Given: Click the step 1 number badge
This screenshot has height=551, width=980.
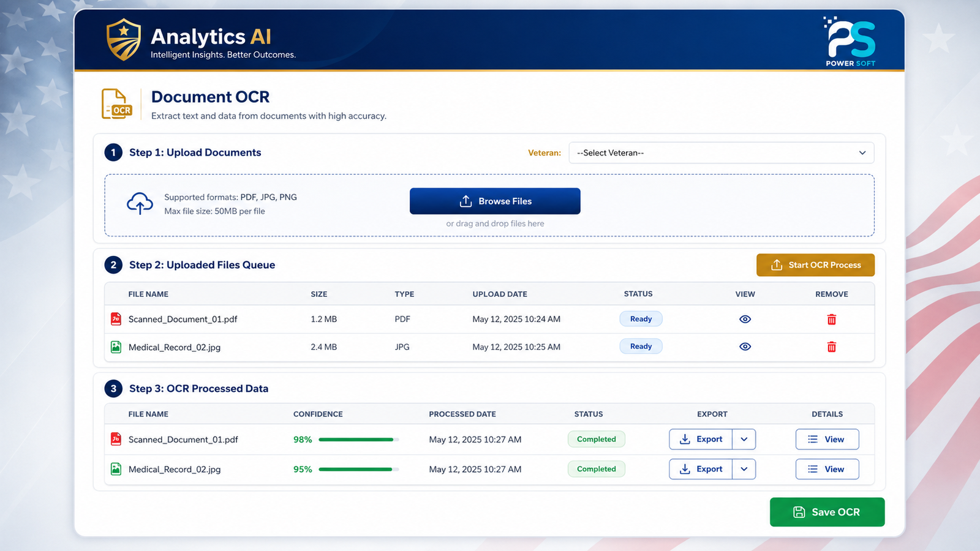Looking at the screenshot, I should [113, 152].
